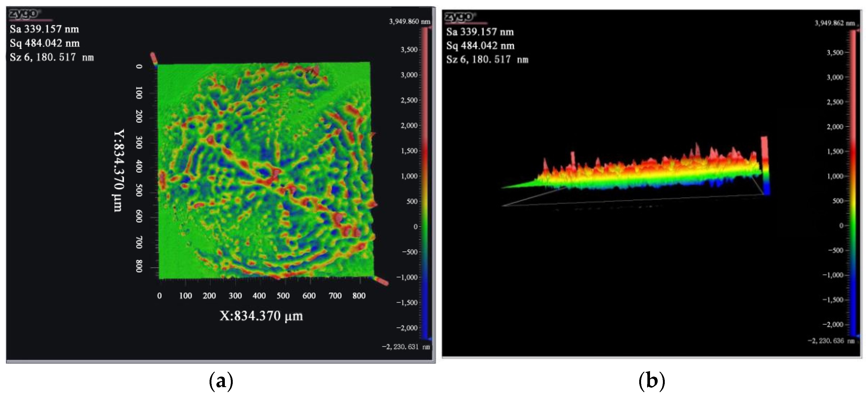Image resolution: width=868 pixels, height=395 pixels.
Task: Select the Sa 339.157 nm readout in left panel
Action: pyautogui.click(x=44, y=29)
